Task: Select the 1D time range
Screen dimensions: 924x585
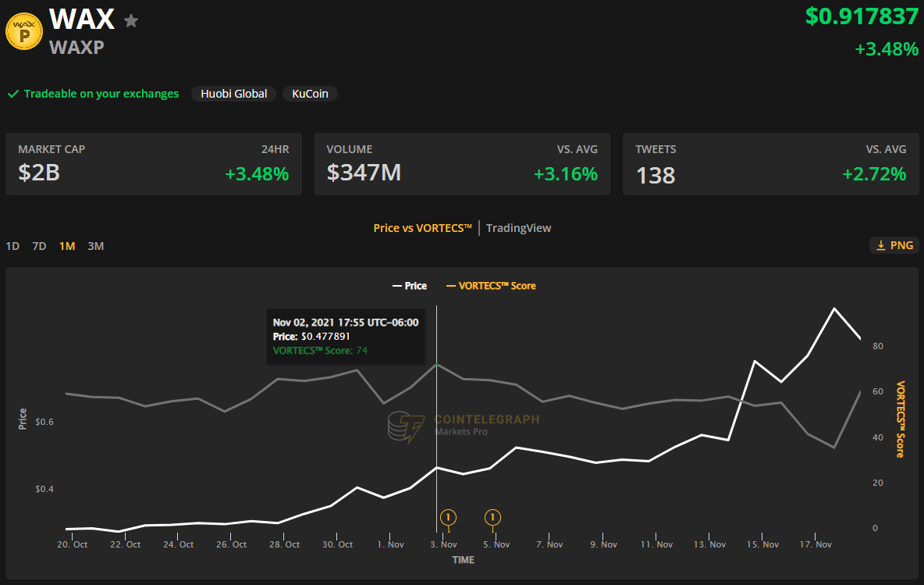Action: coord(12,246)
